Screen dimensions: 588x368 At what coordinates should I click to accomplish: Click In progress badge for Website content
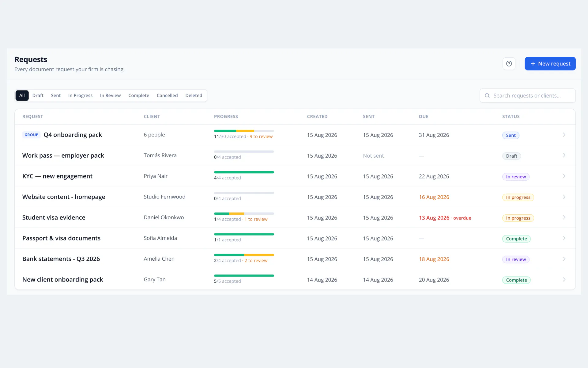point(518,197)
